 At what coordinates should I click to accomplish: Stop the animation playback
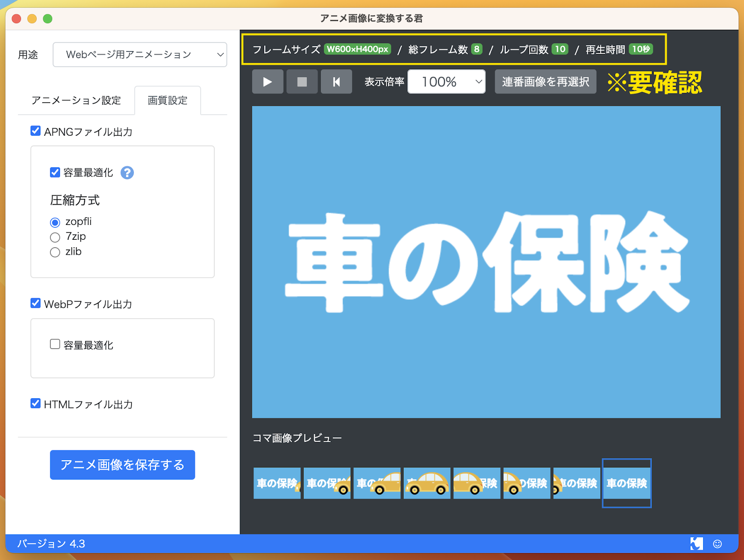click(302, 82)
